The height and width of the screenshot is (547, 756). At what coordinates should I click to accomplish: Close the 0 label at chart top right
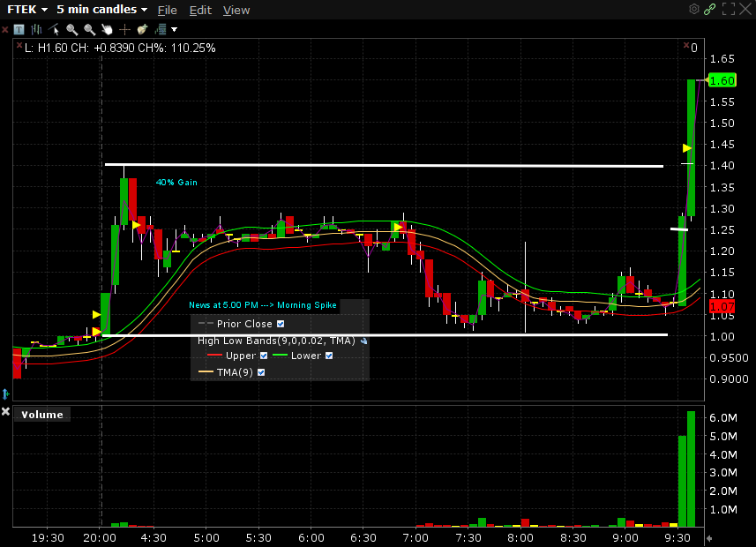(x=686, y=45)
